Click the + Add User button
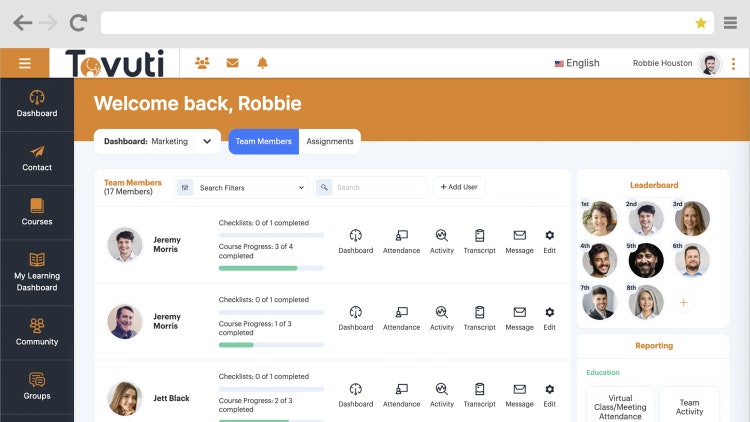Image resolution: width=750 pixels, height=422 pixels. (x=459, y=187)
